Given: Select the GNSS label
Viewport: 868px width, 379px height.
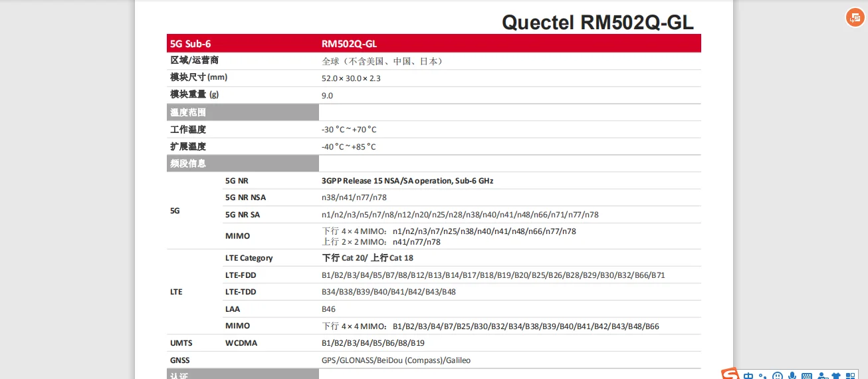Looking at the screenshot, I should pyautogui.click(x=180, y=360).
